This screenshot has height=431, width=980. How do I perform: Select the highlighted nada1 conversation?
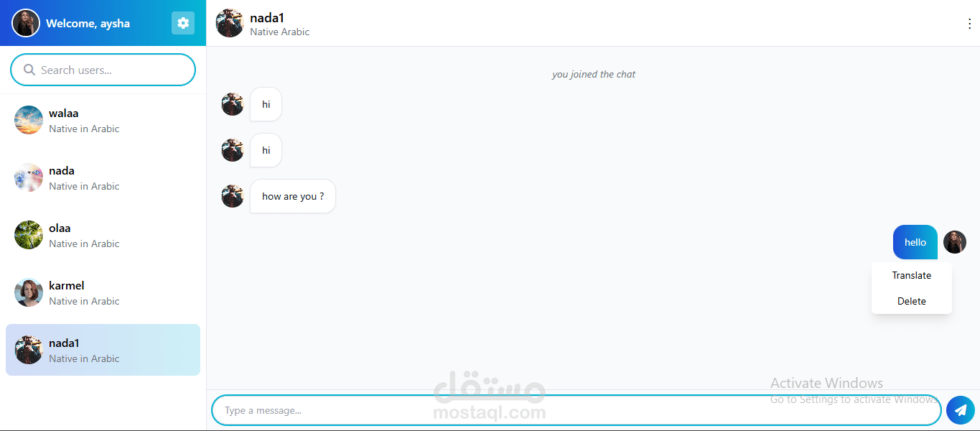103,350
